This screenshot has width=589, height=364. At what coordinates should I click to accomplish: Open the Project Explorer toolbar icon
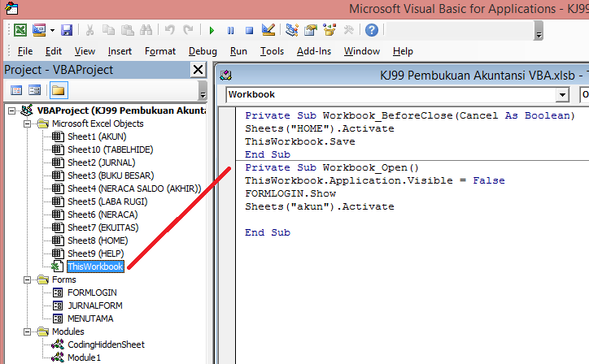pos(291,30)
